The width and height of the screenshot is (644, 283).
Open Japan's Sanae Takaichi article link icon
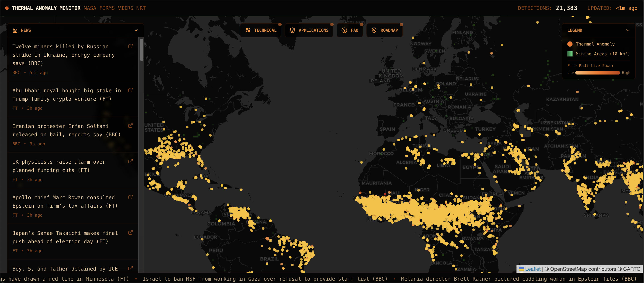pyautogui.click(x=131, y=233)
